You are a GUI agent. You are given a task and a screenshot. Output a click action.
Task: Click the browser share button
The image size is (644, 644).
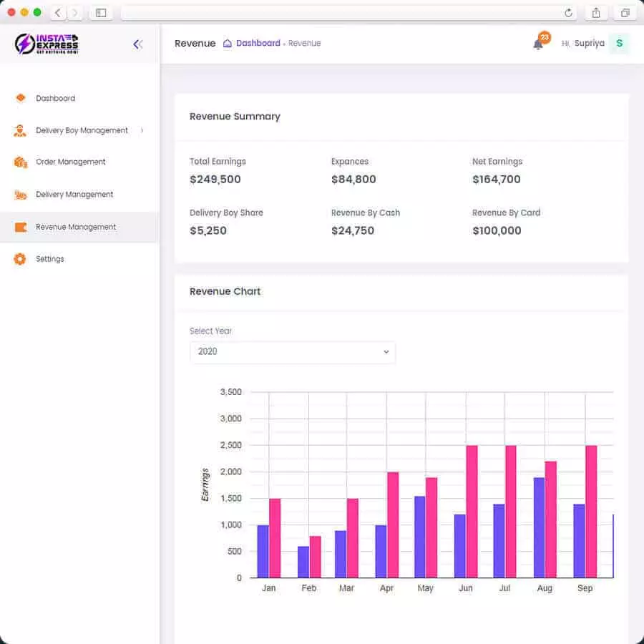[596, 13]
